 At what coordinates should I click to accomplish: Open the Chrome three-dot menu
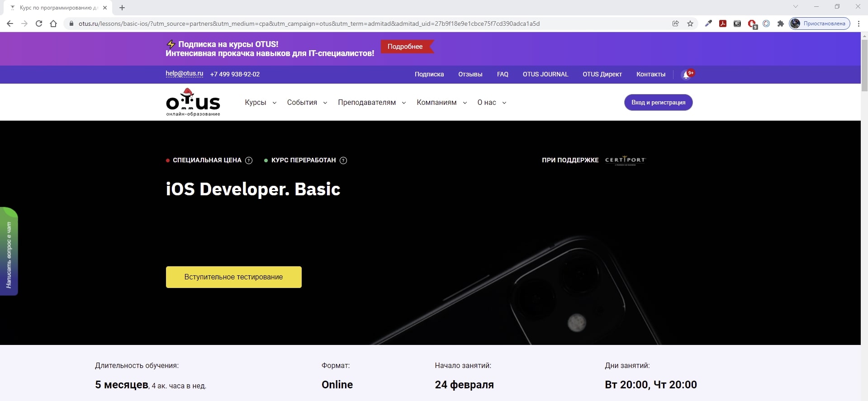[x=859, y=24]
